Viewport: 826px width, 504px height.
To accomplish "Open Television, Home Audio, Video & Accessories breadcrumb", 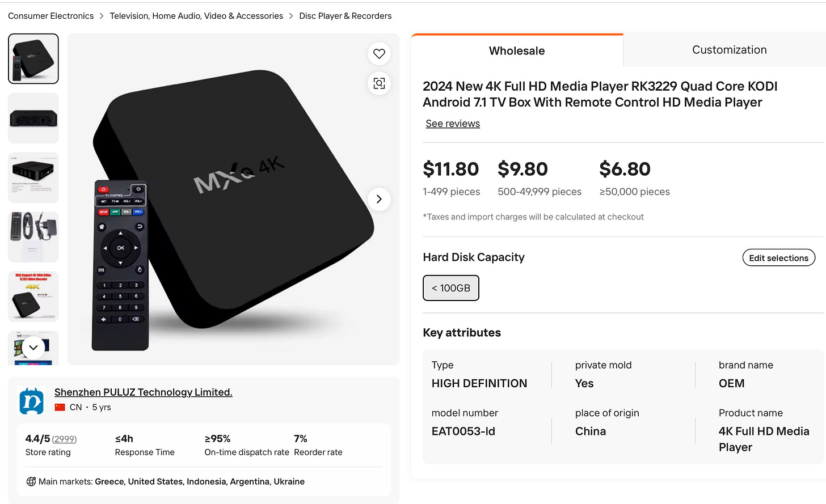I will pyautogui.click(x=196, y=16).
